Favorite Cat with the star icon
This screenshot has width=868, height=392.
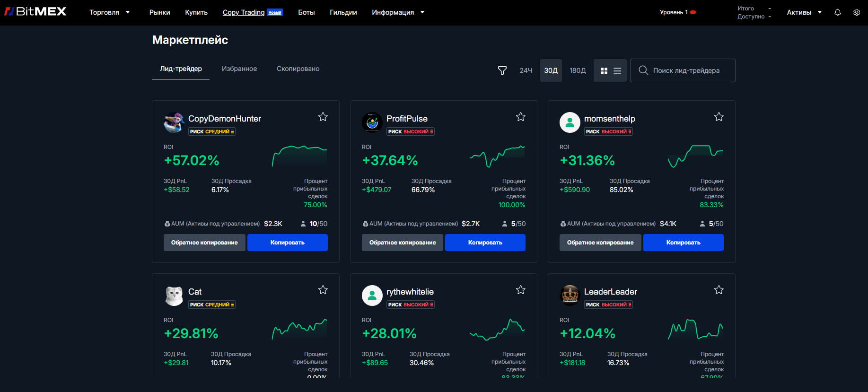[323, 290]
